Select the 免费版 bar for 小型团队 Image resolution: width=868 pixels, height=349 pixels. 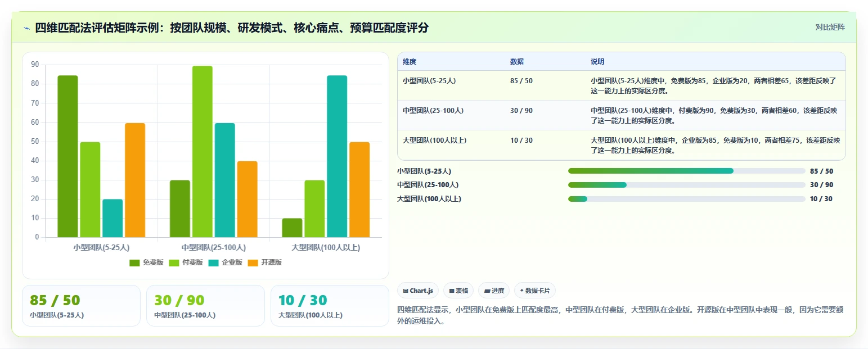pyautogui.click(x=68, y=156)
